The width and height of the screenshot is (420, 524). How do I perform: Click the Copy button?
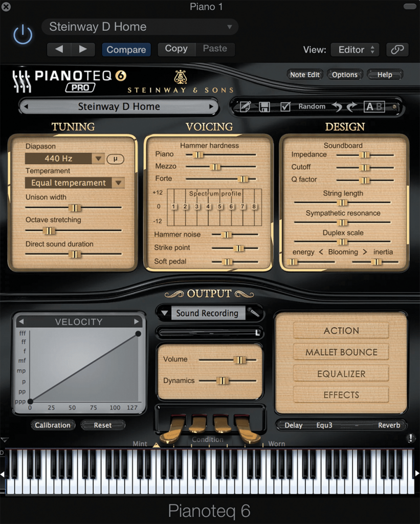click(176, 49)
